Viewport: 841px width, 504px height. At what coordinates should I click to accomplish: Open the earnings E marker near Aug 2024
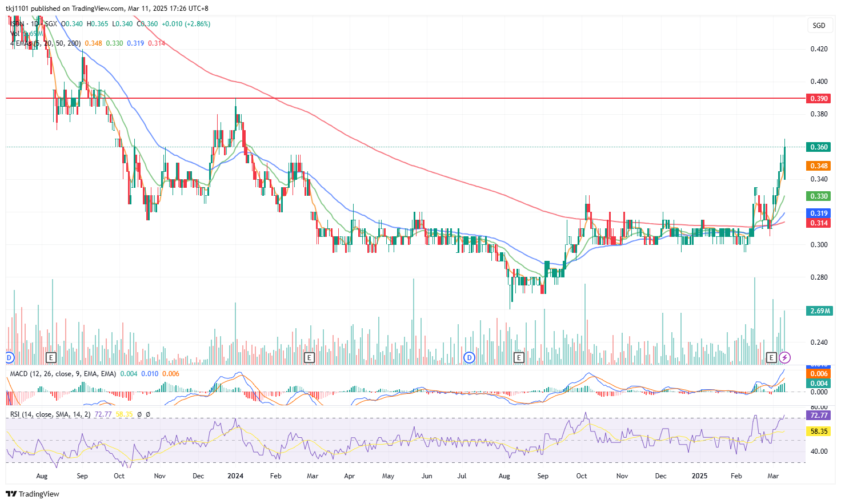pos(519,358)
